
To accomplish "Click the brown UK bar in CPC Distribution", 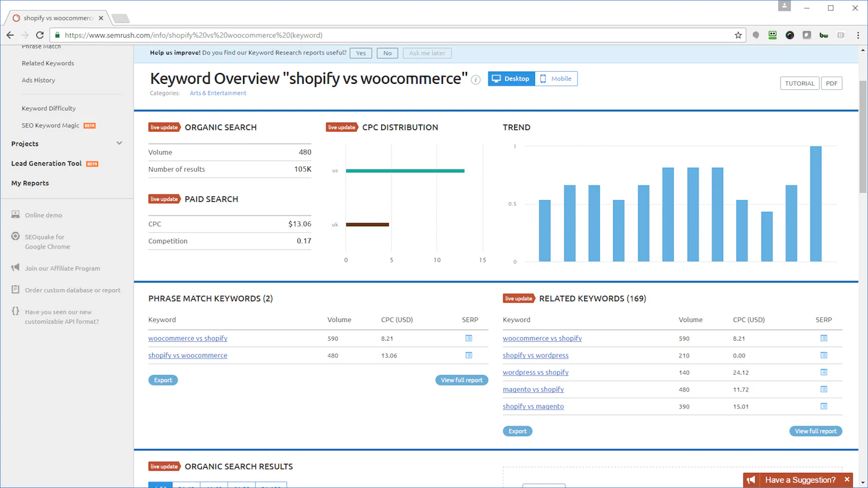I will [368, 225].
